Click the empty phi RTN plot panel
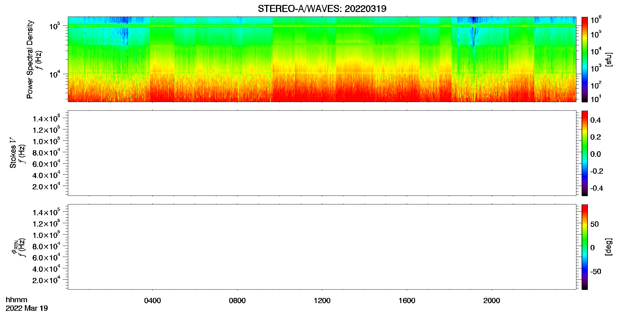 (322, 247)
